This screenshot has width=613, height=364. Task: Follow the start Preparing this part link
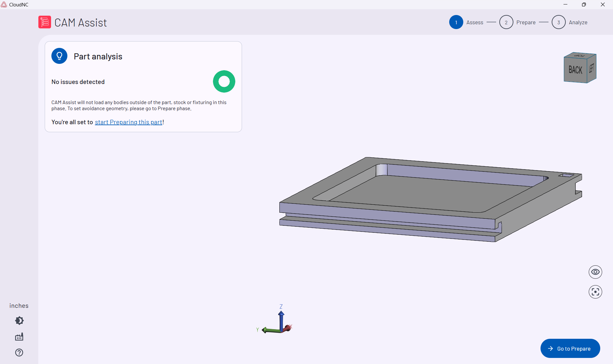(x=129, y=122)
